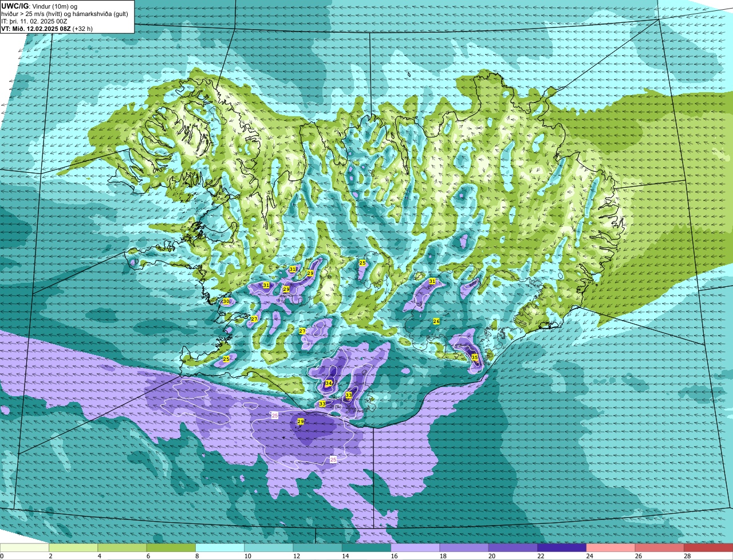Click the 24–26 m/s light pink legend swatch

coord(611,547)
